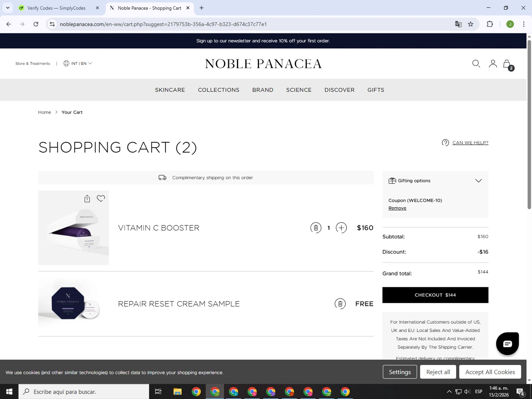The height and width of the screenshot is (399, 532).
Task: Open the volume speaker tray icon
Action: pos(467,392)
